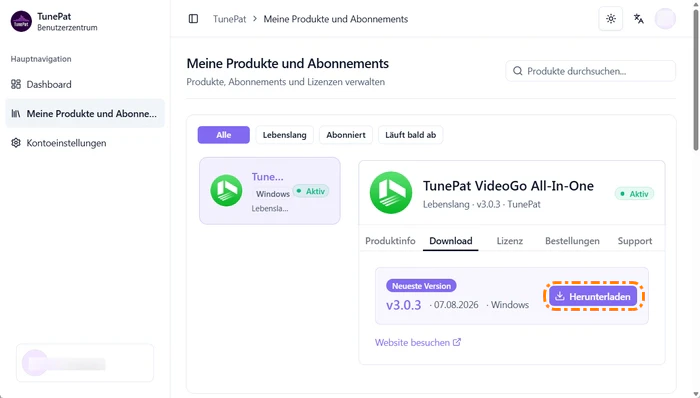The height and width of the screenshot is (398, 700).
Task: Open Meine Produkte und Abonnements in the sidebar
Action: pos(85,114)
